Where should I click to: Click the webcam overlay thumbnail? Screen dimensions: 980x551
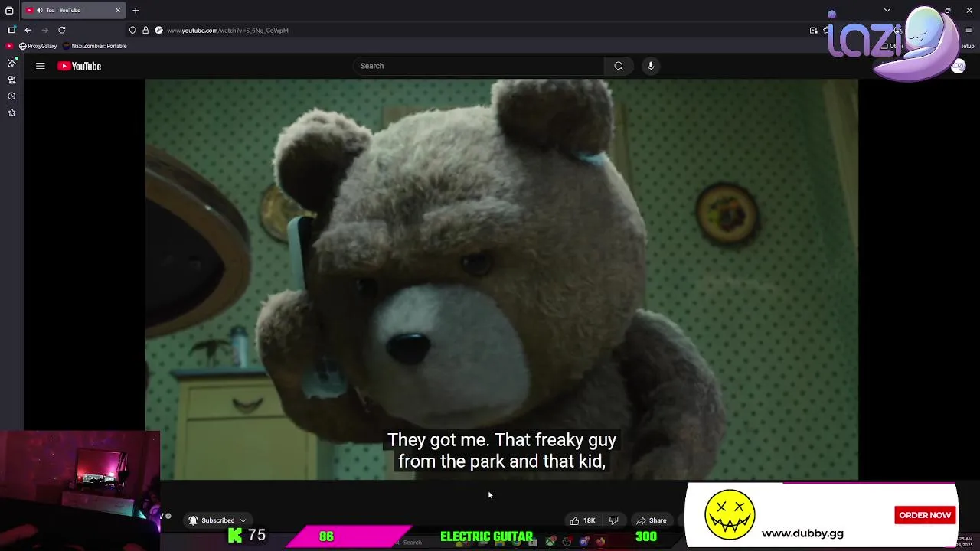[80, 490]
